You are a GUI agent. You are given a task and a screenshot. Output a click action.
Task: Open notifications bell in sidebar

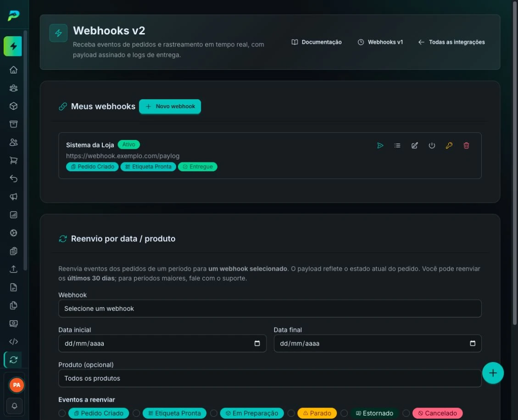(x=14, y=406)
